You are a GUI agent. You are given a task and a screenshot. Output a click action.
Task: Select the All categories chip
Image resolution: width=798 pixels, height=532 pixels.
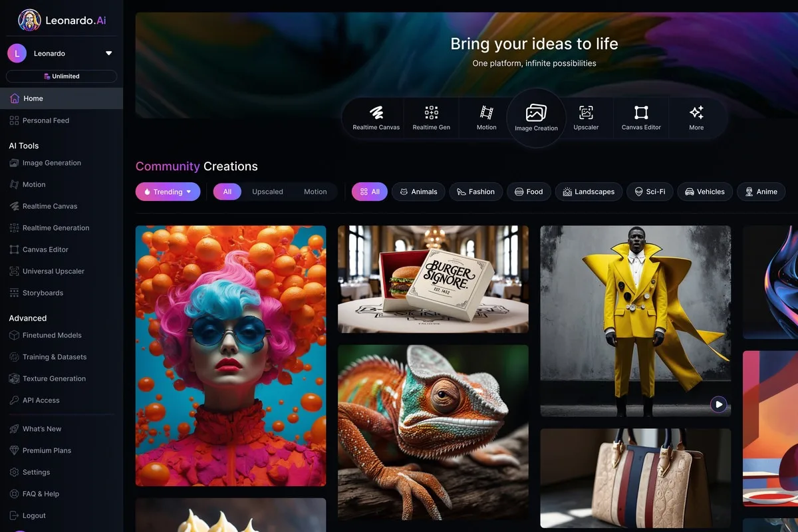tap(370, 192)
